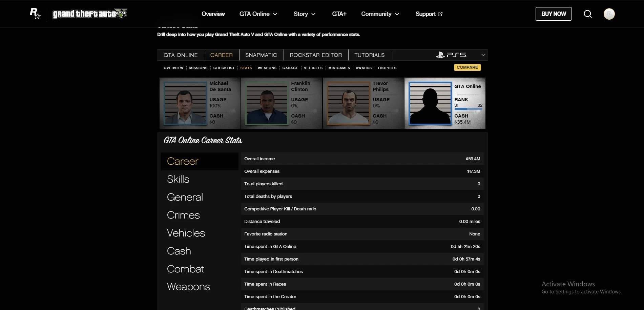Select Skills in the stats sidebar
Viewport: 644px width, 310px height.
click(178, 179)
